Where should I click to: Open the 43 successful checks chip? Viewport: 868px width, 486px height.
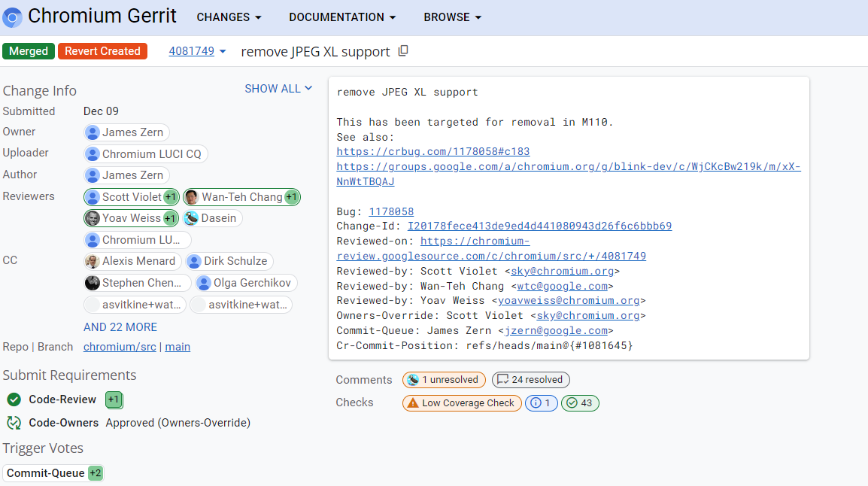click(x=580, y=403)
